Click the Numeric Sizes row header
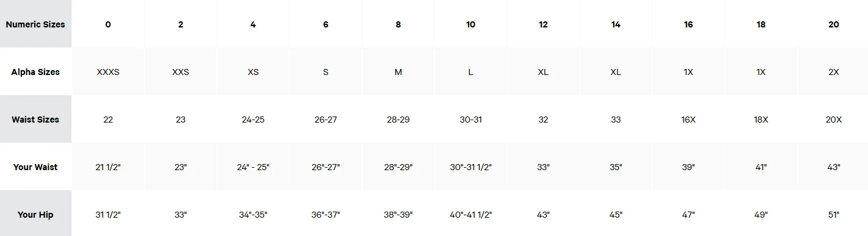 click(x=35, y=24)
